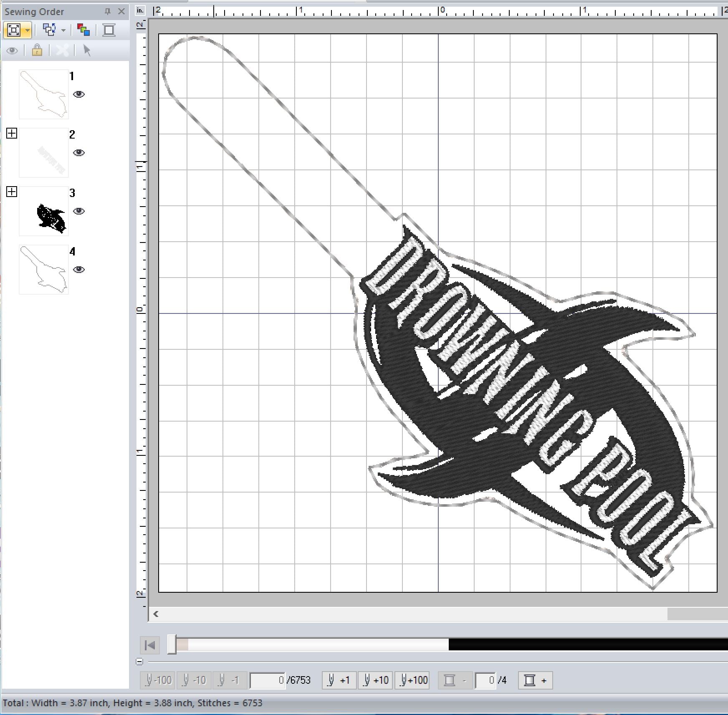Advance to next thread color spool
728x715 pixels.
coord(535,680)
